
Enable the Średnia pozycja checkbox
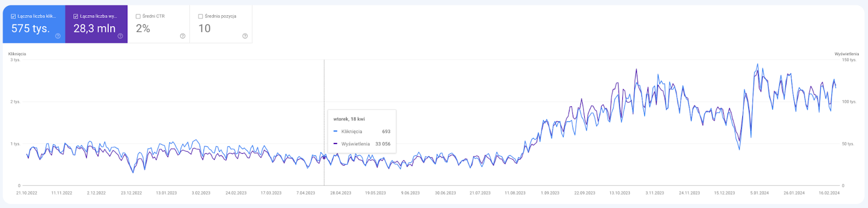click(x=201, y=16)
